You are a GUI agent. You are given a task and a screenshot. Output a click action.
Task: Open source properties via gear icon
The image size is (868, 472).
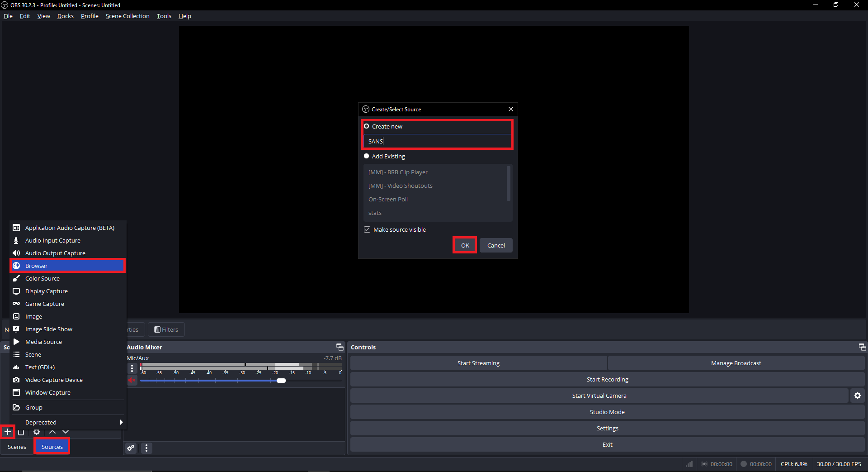pos(36,432)
